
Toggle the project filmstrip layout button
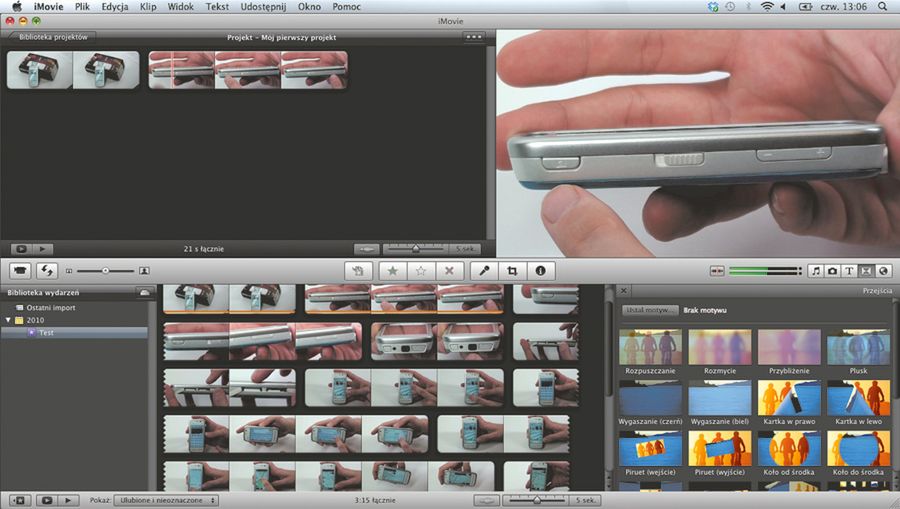[367, 249]
